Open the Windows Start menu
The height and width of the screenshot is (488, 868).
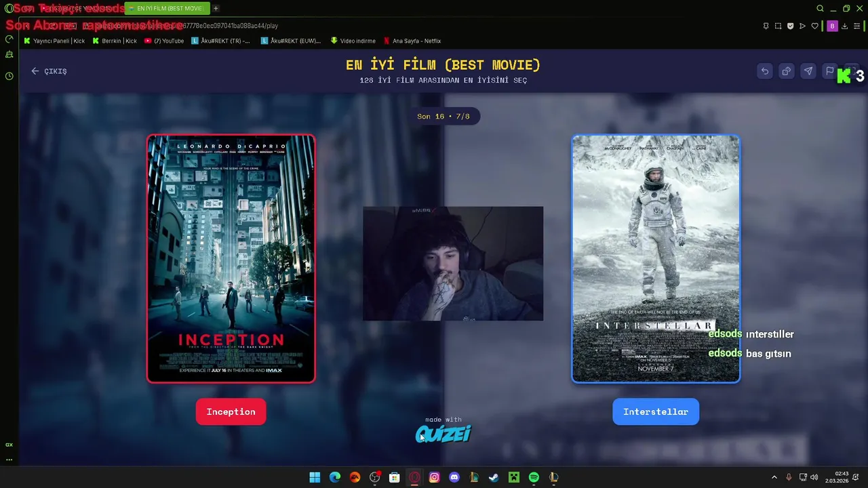pyautogui.click(x=315, y=477)
